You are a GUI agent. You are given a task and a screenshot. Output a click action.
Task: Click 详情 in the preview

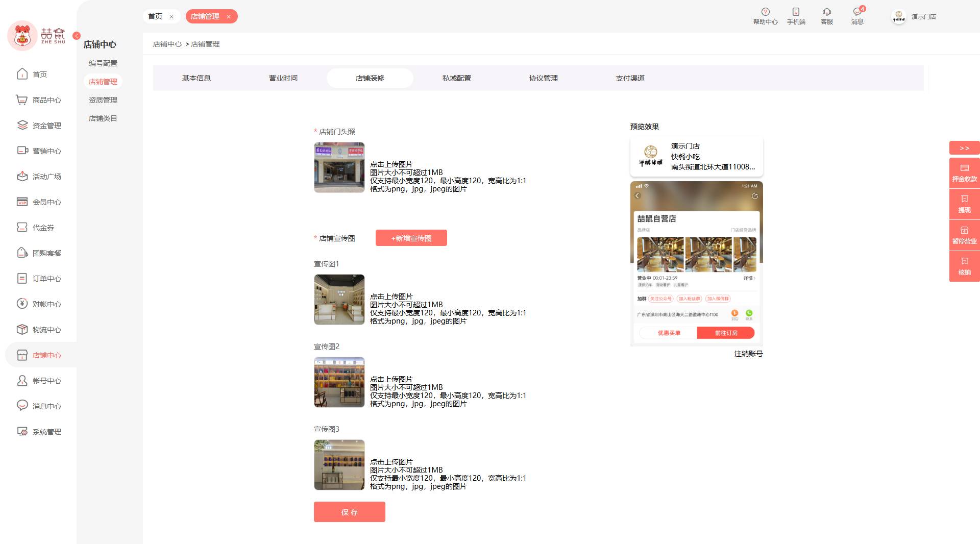click(749, 278)
